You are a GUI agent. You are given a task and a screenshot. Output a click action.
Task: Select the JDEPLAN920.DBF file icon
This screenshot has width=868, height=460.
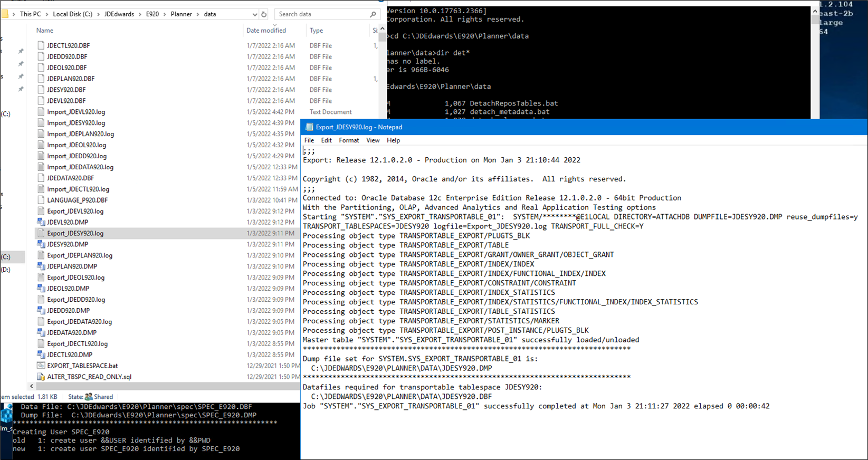(x=41, y=79)
